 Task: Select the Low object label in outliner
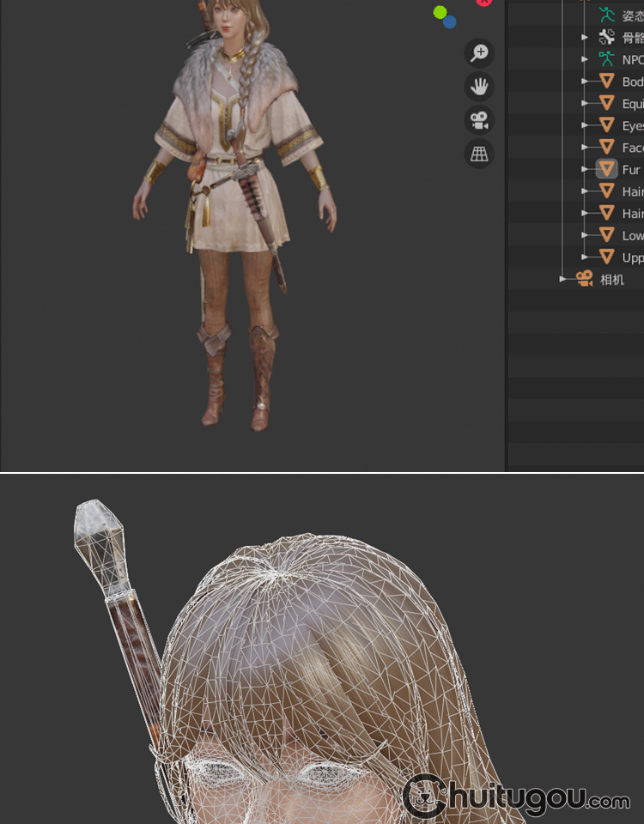tap(632, 235)
